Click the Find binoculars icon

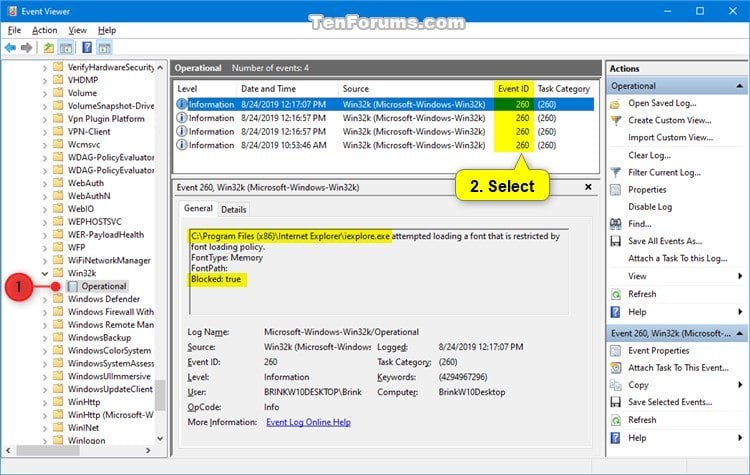(x=616, y=224)
